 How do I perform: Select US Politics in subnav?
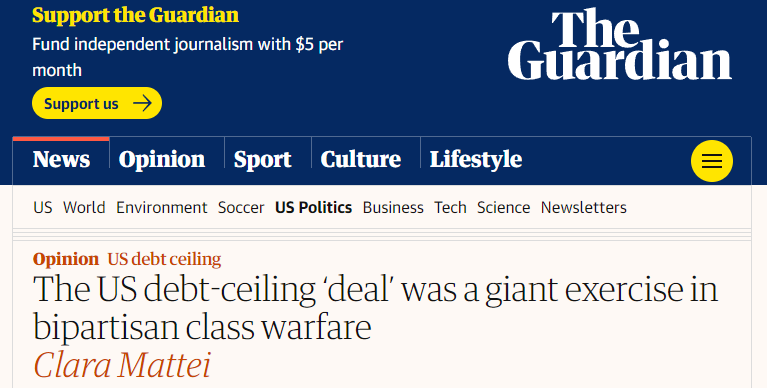click(x=314, y=207)
